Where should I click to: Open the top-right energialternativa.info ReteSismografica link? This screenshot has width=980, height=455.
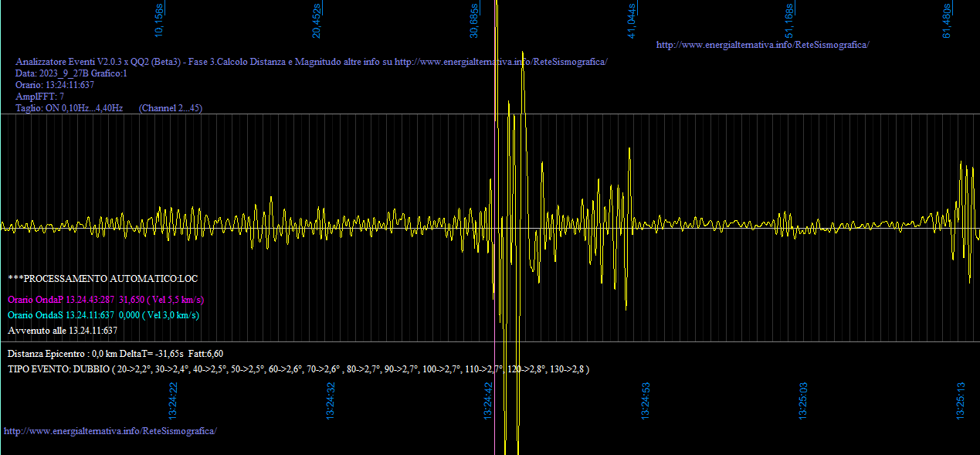762,45
